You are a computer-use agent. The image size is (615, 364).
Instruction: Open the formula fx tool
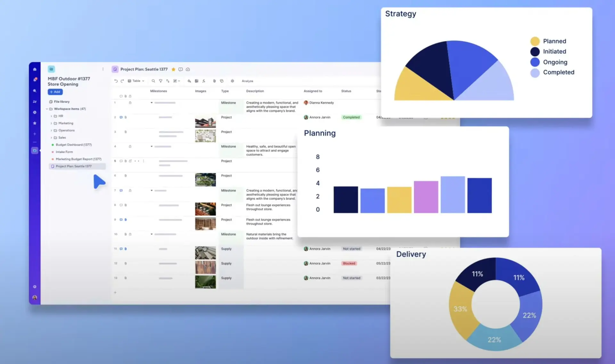tap(204, 81)
